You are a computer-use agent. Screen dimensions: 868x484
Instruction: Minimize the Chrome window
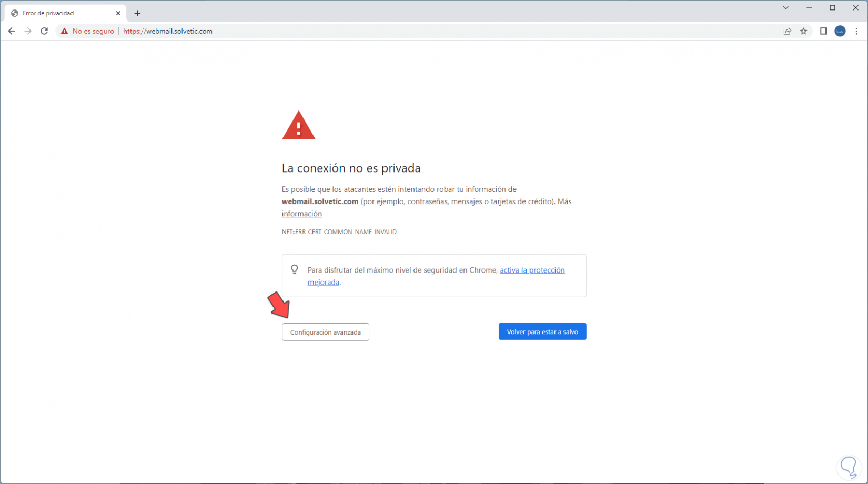[x=809, y=8]
